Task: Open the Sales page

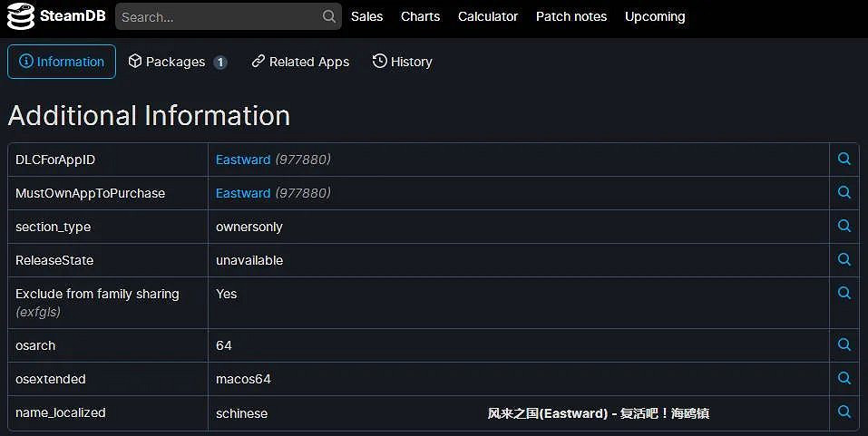Action: 366,16
